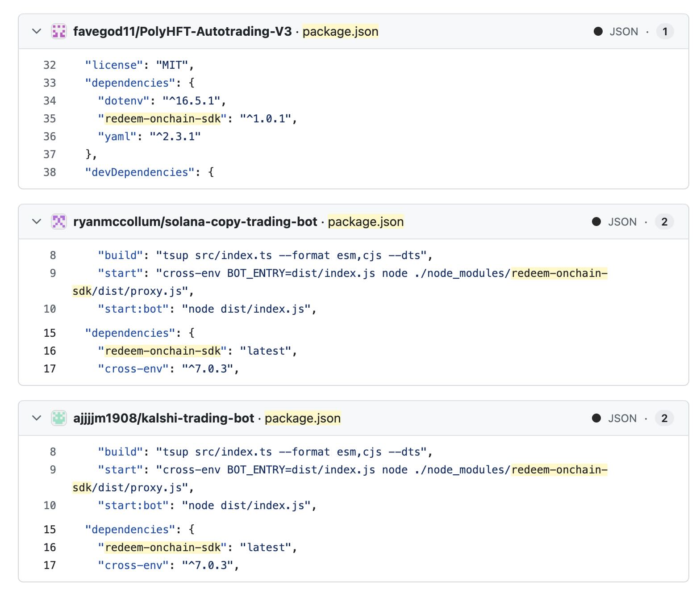Click JSON language dot in PolyHFT result
The height and width of the screenshot is (594, 700).
pyautogui.click(x=598, y=31)
